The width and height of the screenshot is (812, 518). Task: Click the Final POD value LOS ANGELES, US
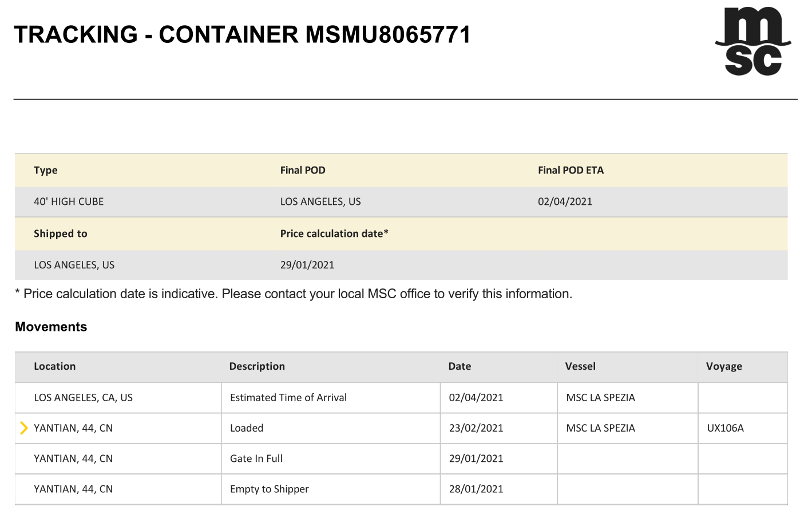click(320, 201)
